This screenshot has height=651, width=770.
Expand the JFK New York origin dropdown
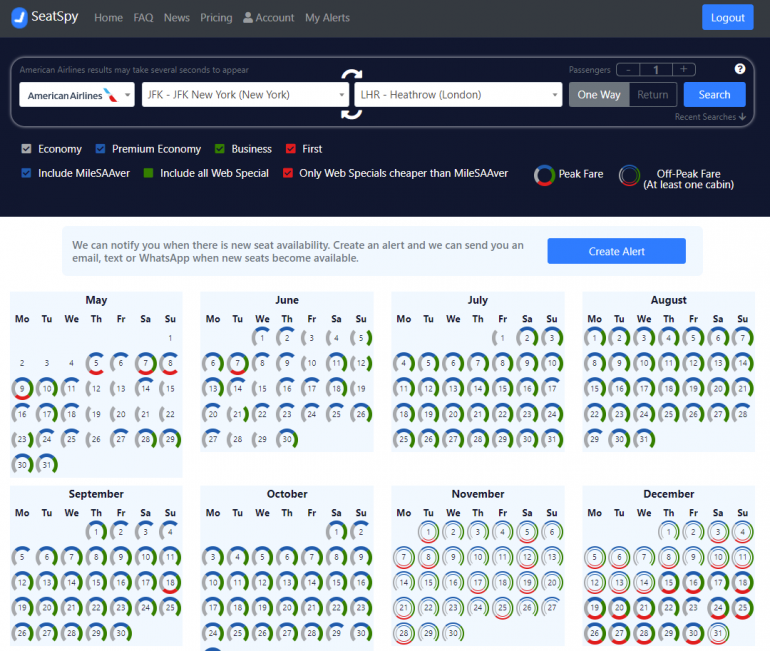[x=244, y=95]
